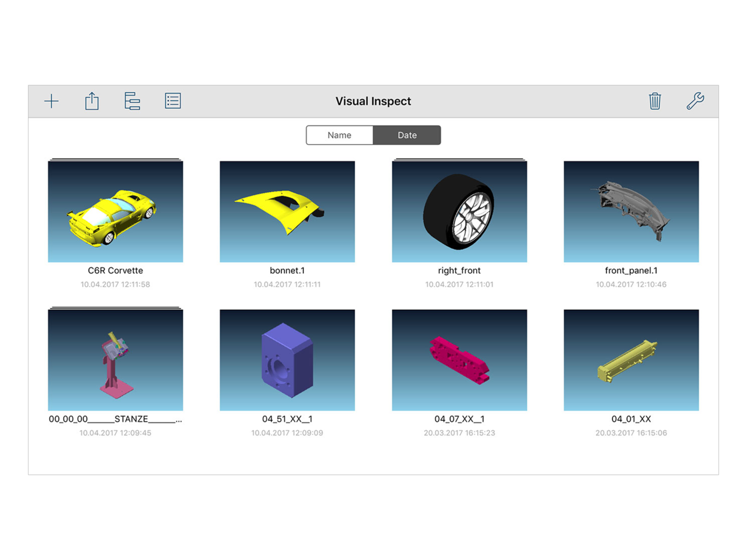
Task: Sort models by Name
Action: point(339,135)
